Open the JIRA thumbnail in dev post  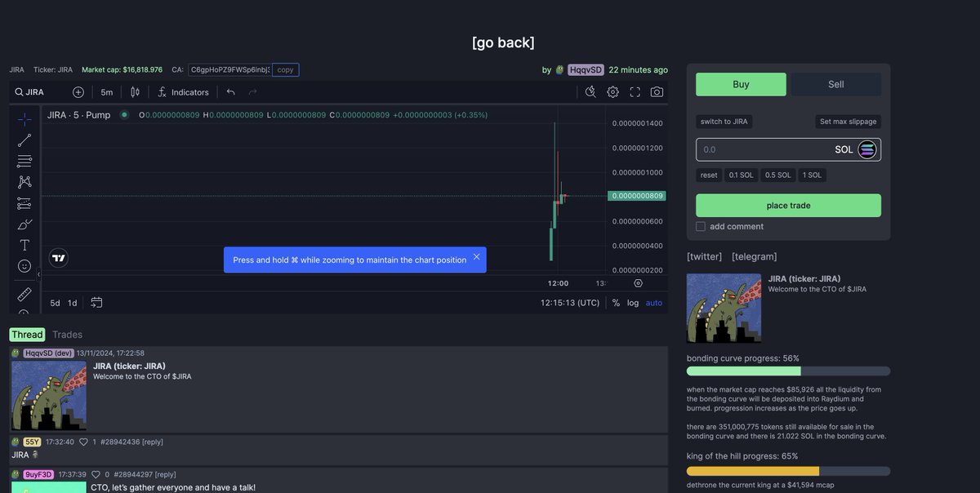click(x=49, y=396)
